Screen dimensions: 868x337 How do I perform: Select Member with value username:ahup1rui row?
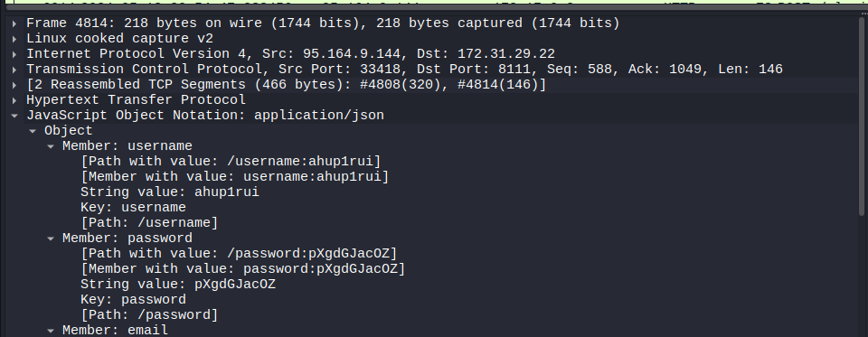(235, 176)
